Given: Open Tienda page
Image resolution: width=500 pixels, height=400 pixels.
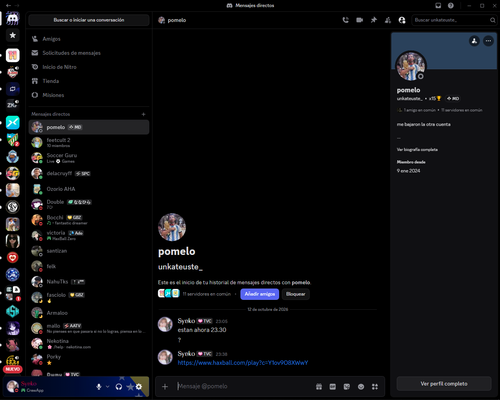Looking at the screenshot, I should (89, 81).
